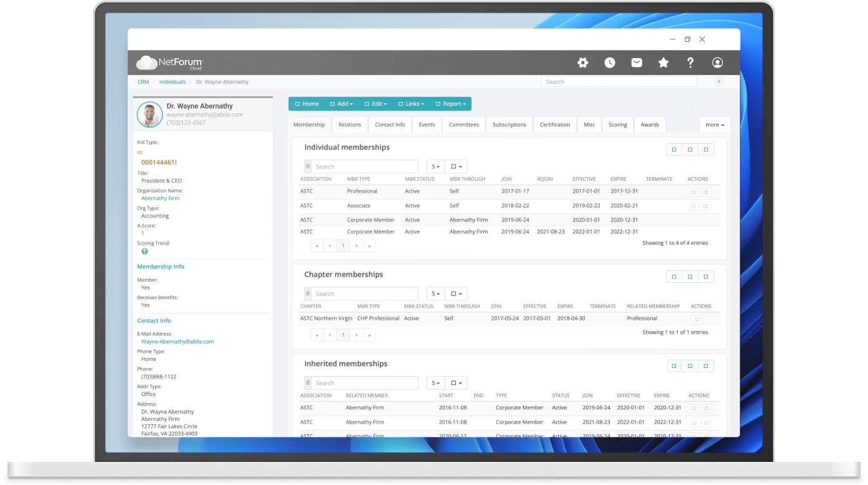This screenshot has height=485, width=868.
Task: Sort Chapter memberships by RELATED MEMBERSHIP column
Action: coord(653,306)
